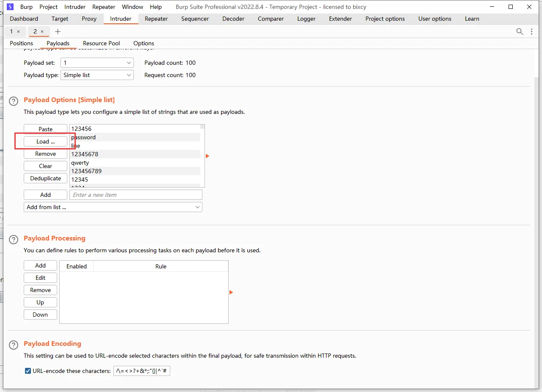The height and width of the screenshot is (392, 542).
Task: Click the Burp Suite lightning logo icon
Action: coord(10,7)
